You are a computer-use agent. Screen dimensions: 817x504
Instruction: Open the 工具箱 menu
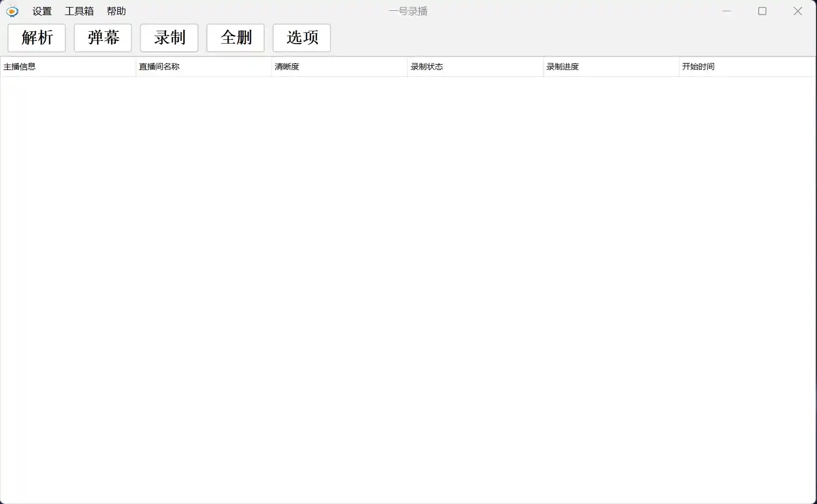[x=79, y=11]
